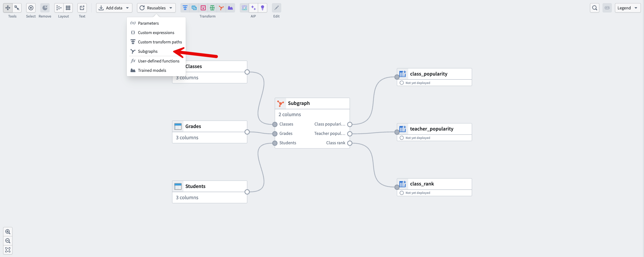Click the Grades node output port

pyautogui.click(x=247, y=132)
